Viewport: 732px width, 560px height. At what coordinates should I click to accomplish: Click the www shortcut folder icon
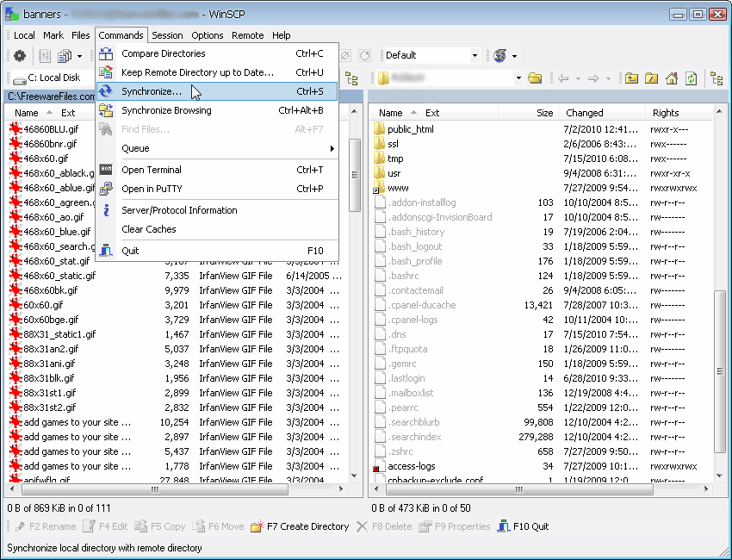(380, 188)
